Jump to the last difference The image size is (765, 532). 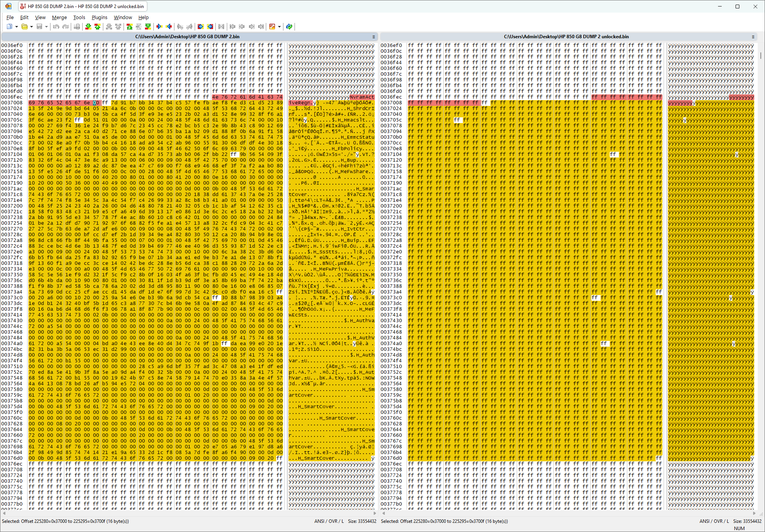(148, 27)
